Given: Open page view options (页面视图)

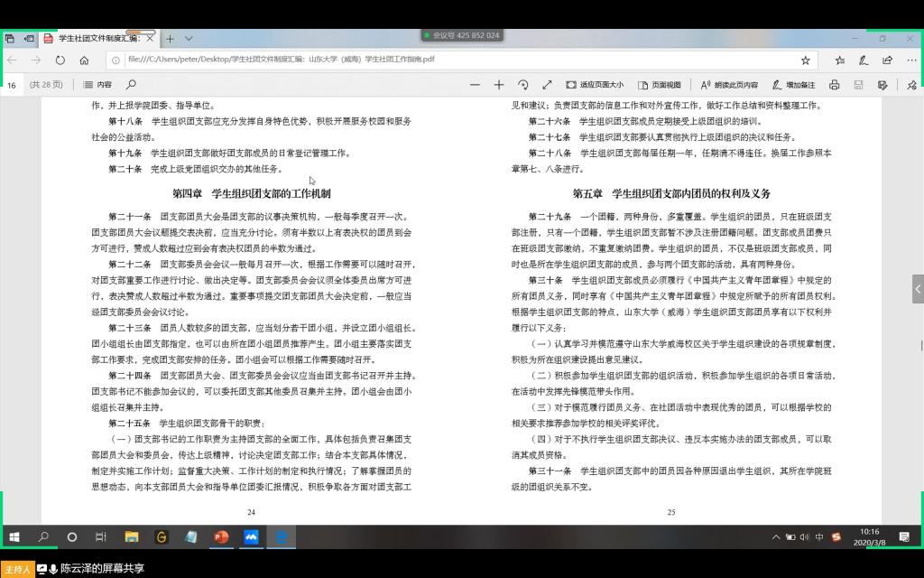Looking at the screenshot, I should pos(660,85).
